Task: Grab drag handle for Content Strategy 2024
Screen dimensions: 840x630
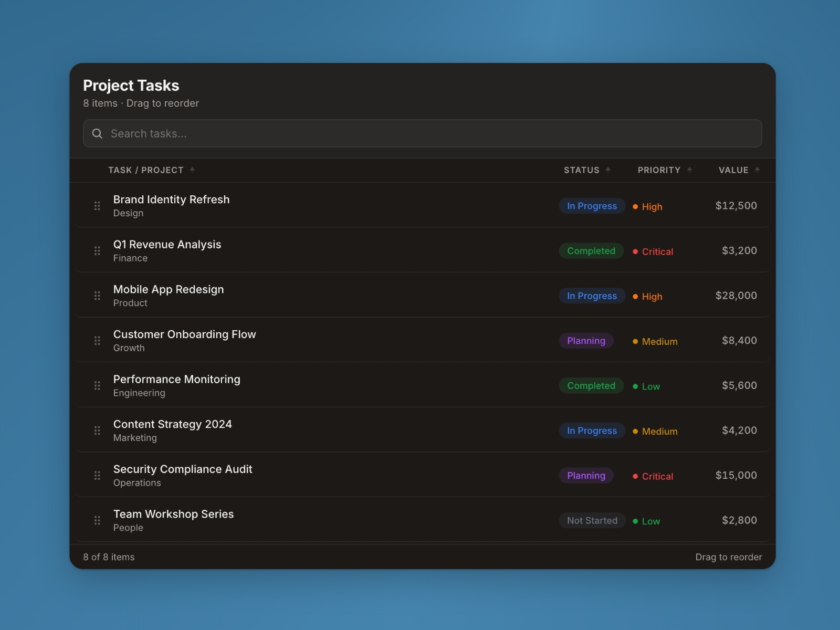Action: pos(97,430)
